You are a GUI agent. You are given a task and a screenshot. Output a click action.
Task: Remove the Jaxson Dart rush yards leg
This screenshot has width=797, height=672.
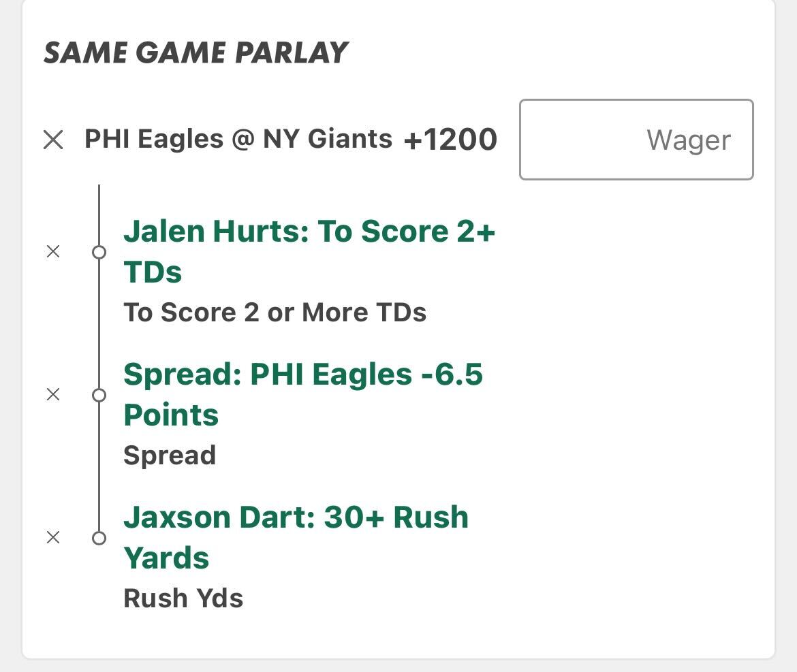[53, 538]
